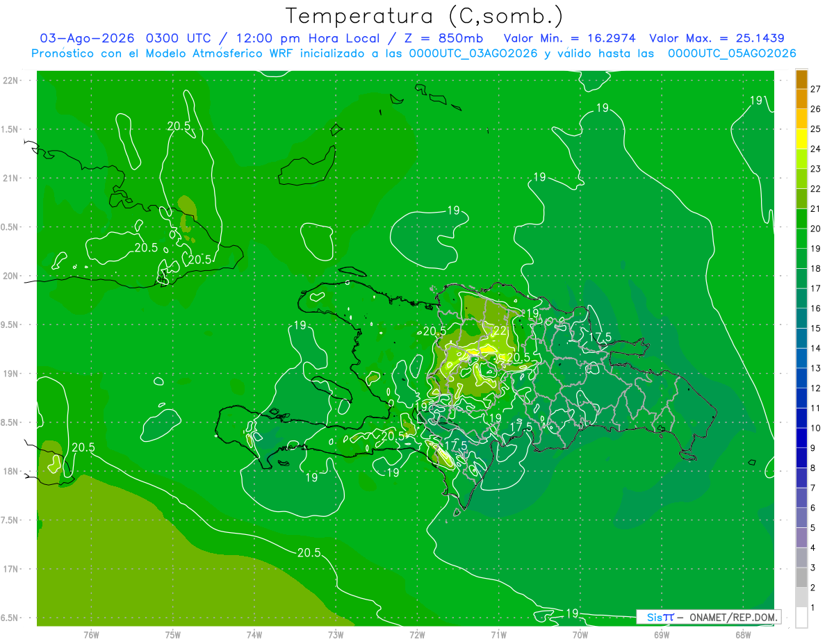Pick the amber swatch between 25 and 26
The image size is (834, 644).
point(801,119)
